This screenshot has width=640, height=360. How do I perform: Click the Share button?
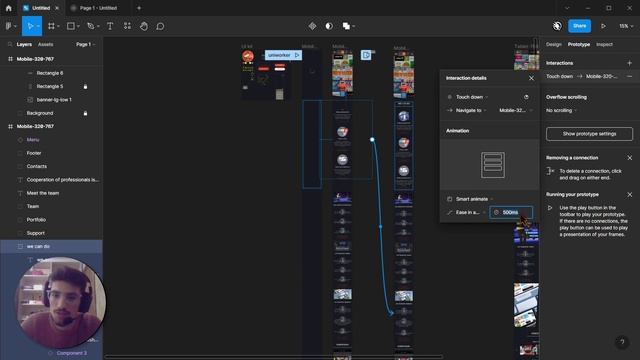(579, 26)
